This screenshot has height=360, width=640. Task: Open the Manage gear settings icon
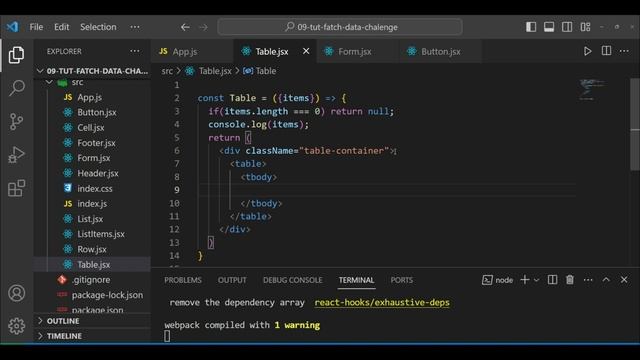click(16, 326)
